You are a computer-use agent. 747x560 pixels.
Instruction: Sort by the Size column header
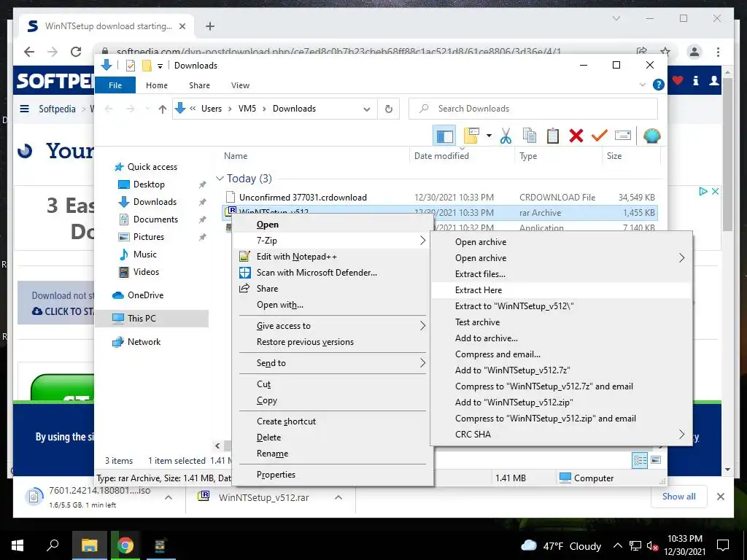pos(614,156)
